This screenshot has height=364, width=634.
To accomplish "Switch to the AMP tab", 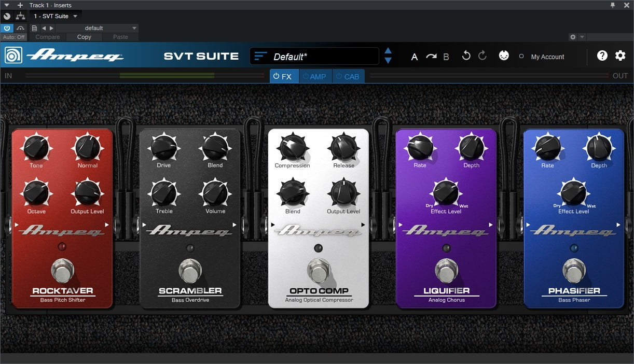I will click(x=315, y=76).
